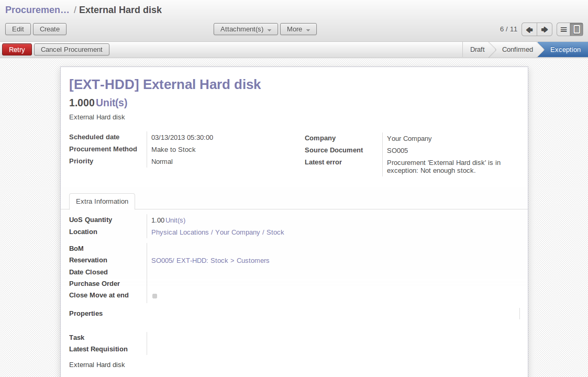
Task: Open the Physical Locations / Your Company / Stock link
Action: (217, 232)
